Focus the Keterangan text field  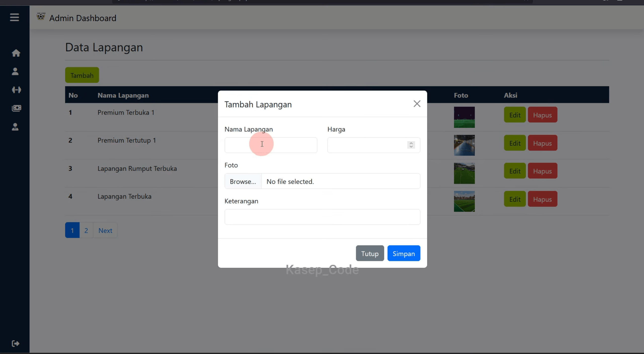(322, 217)
